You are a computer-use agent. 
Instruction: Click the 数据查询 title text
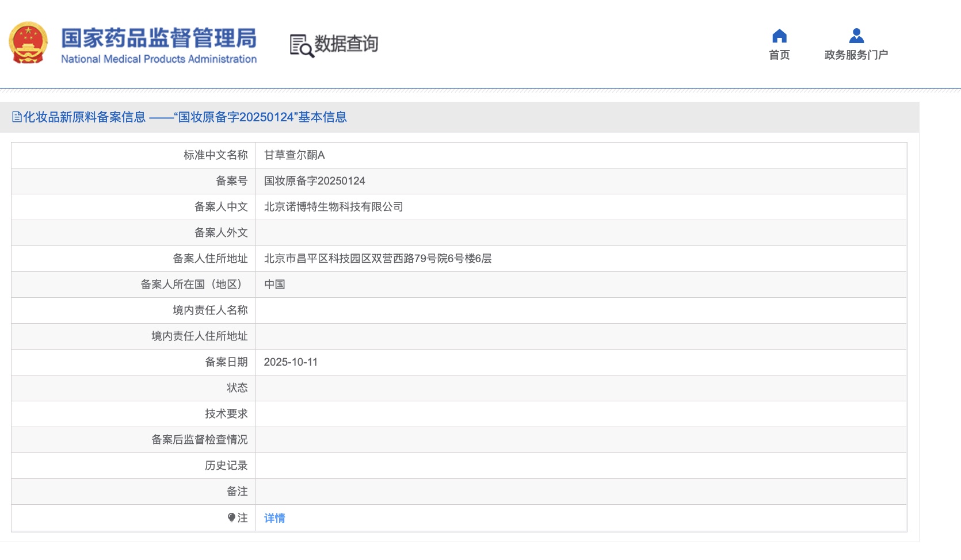coord(346,44)
